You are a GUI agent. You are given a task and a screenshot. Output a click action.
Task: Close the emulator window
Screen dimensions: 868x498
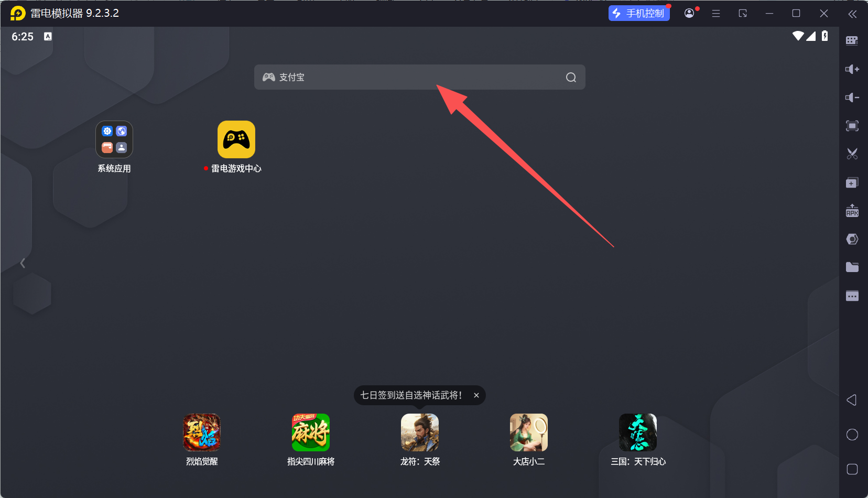coord(824,14)
